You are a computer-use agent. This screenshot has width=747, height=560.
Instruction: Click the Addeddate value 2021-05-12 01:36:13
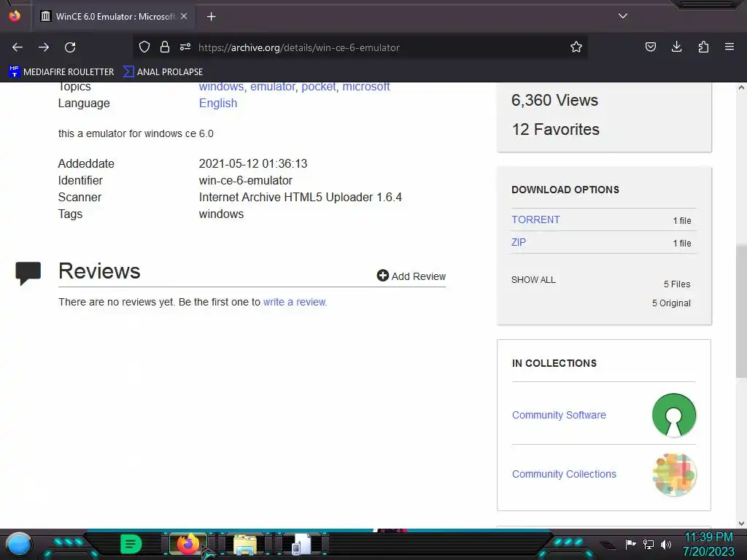(253, 164)
